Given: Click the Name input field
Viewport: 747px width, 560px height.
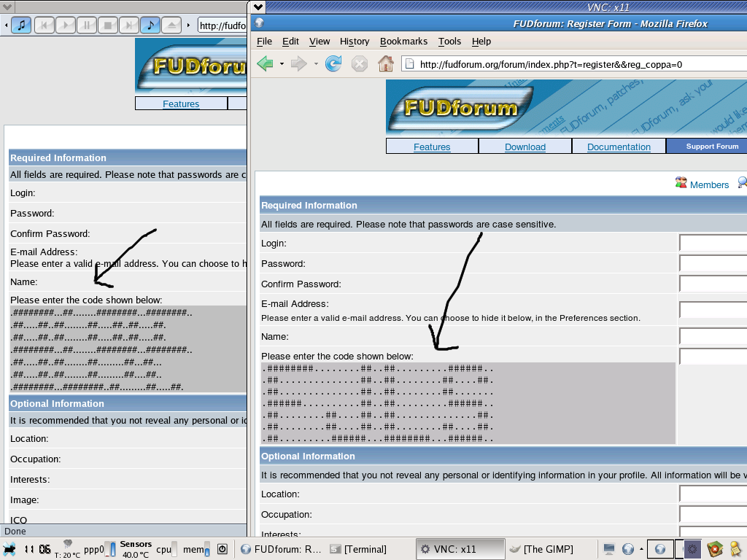Looking at the screenshot, I should pyautogui.click(x=713, y=336).
